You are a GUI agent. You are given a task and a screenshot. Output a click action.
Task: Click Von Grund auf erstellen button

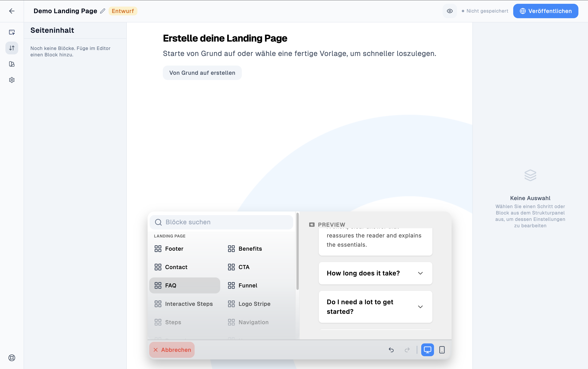202,73
